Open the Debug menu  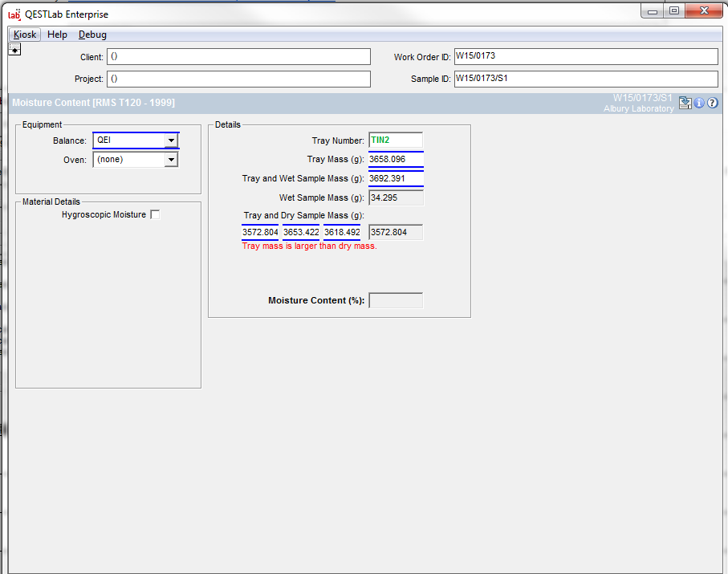click(x=92, y=35)
